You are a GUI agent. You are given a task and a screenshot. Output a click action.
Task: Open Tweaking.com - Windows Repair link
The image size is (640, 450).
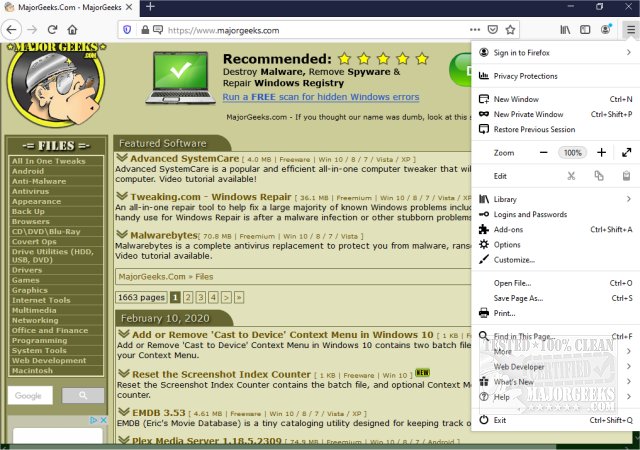click(211, 197)
